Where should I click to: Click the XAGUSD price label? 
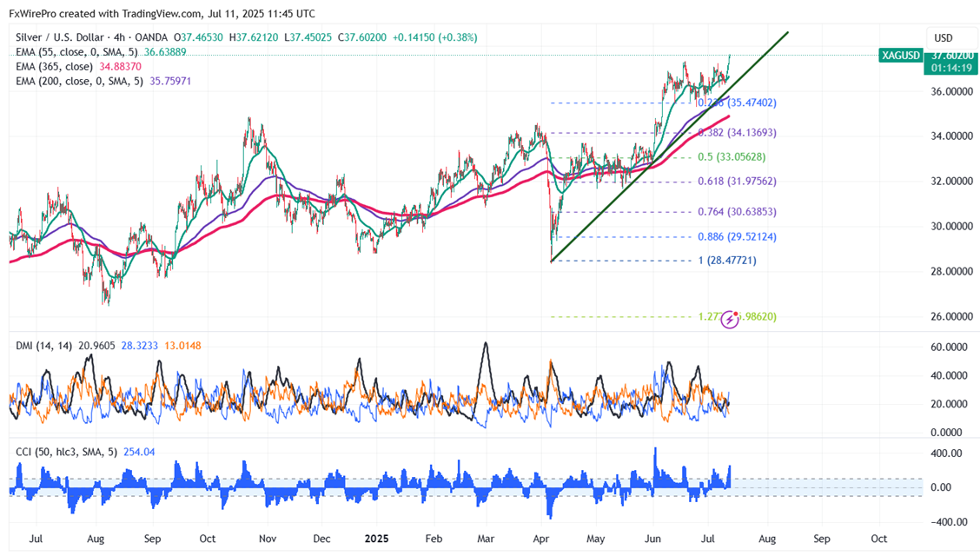pos(900,56)
